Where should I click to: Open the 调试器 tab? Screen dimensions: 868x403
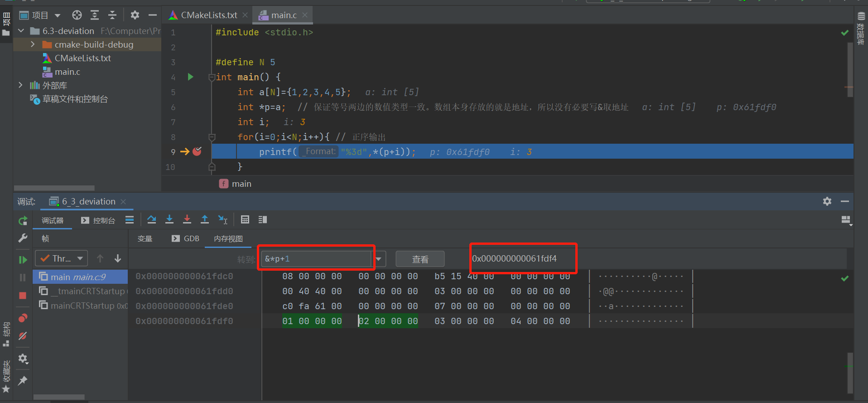53,220
